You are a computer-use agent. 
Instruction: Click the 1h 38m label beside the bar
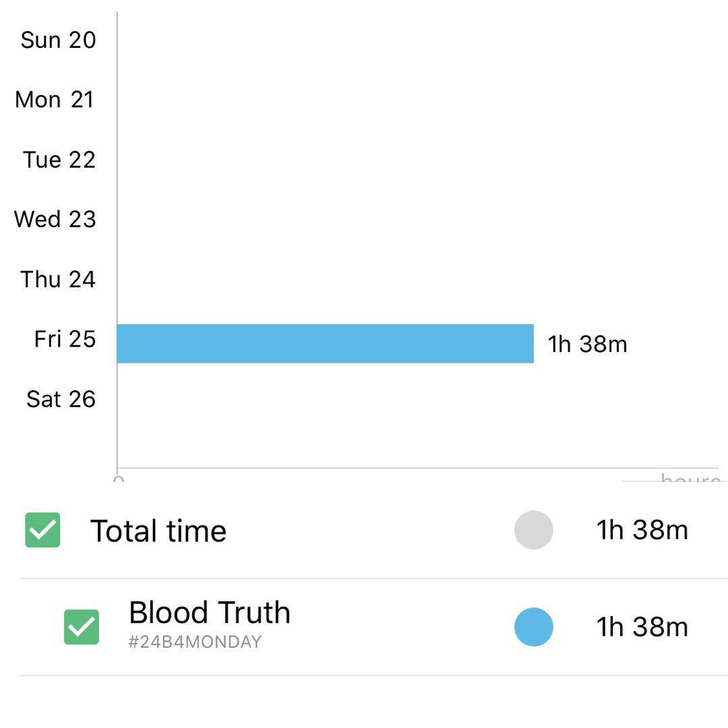[587, 344]
